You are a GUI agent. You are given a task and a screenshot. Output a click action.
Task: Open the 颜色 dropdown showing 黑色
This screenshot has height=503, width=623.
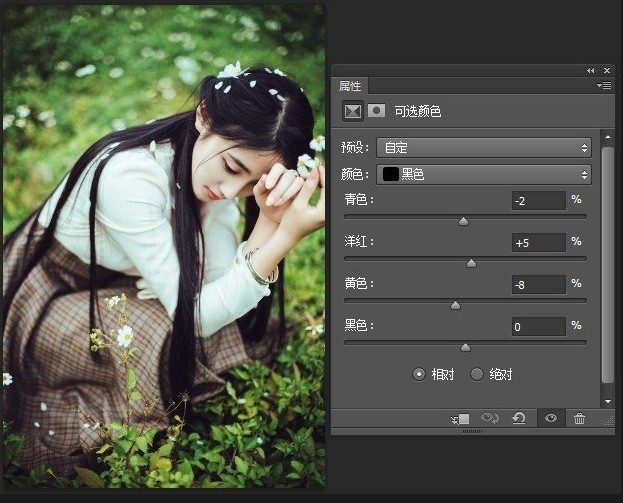pos(484,175)
